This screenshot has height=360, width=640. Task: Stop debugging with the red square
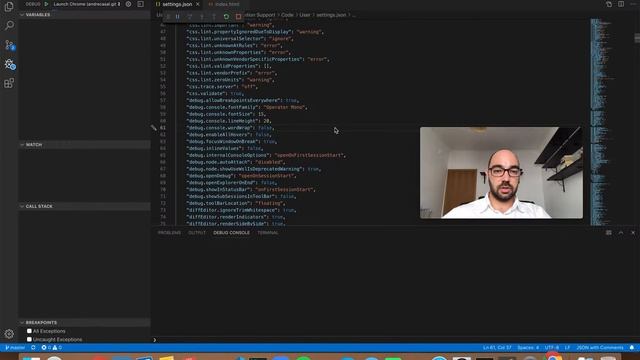[238, 16]
